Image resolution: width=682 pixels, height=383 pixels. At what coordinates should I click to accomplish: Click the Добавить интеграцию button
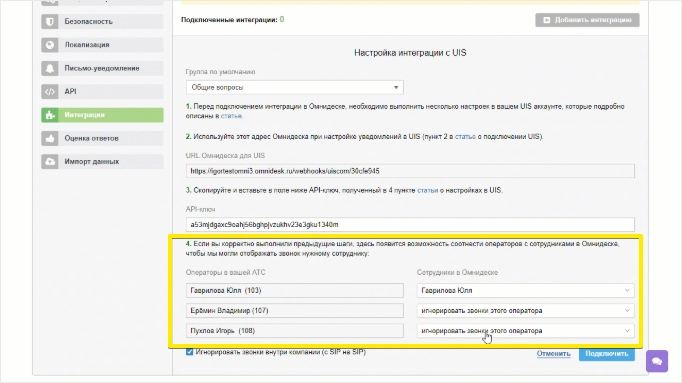[x=587, y=20]
